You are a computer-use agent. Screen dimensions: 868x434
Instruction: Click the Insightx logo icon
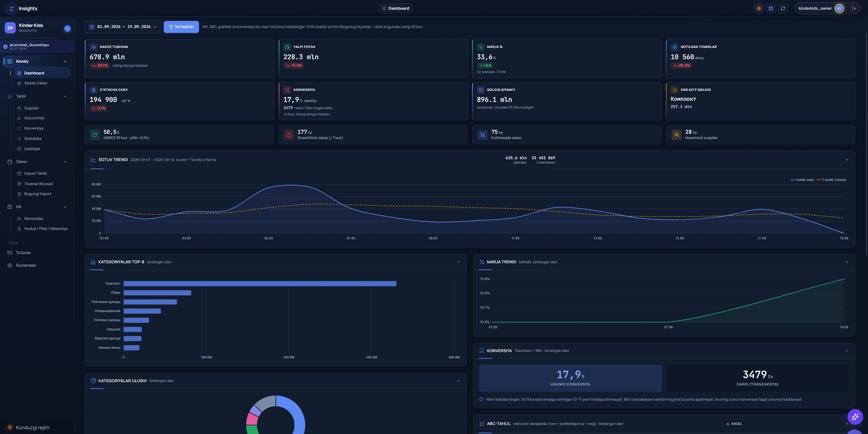tap(11, 8)
